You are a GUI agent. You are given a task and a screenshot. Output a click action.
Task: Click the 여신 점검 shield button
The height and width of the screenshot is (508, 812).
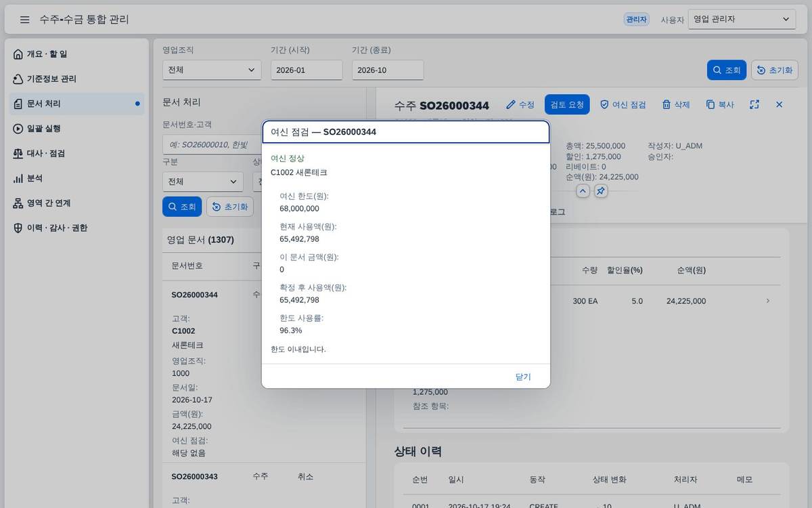(x=623, y=104)
